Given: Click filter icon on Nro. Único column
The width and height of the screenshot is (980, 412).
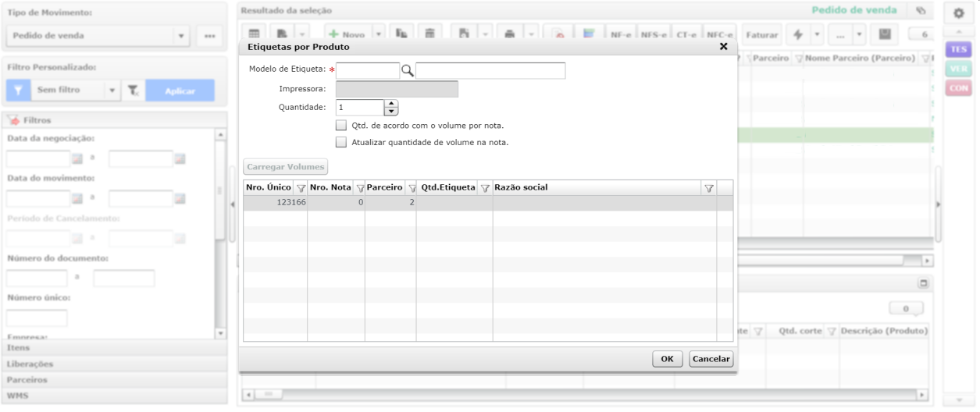Looking at the screenshot, I should click(301, 188).
